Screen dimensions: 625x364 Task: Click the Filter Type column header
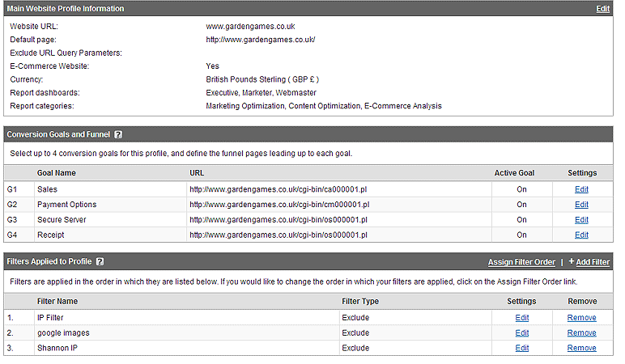coord(360,302)
